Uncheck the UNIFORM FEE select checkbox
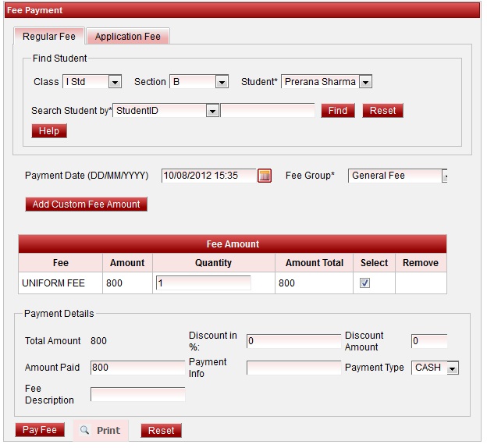The width and height of the screenshot is (487, 448). 364,283
